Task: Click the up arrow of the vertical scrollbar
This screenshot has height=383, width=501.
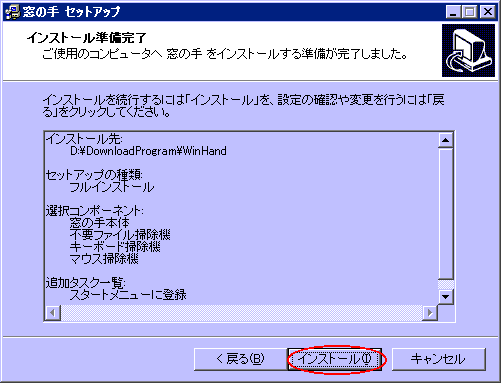Action: [x=445, y=140]
